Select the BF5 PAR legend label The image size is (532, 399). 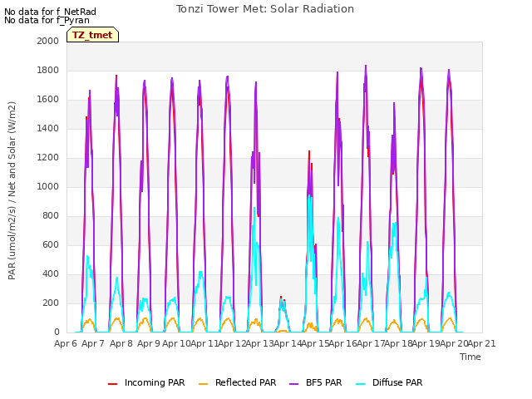[x=323, y=382]
